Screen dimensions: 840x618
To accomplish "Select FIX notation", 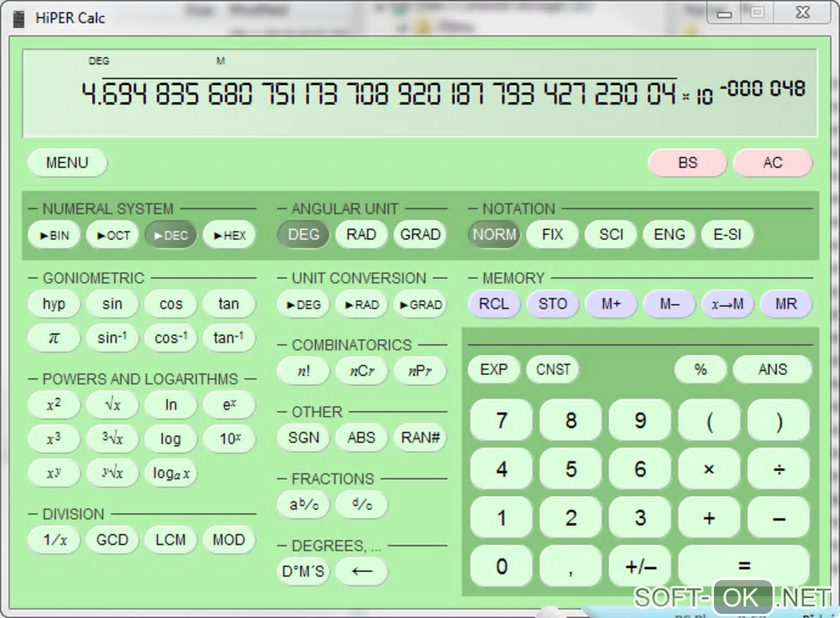I will pyautogui.click(x=553, y=234).
